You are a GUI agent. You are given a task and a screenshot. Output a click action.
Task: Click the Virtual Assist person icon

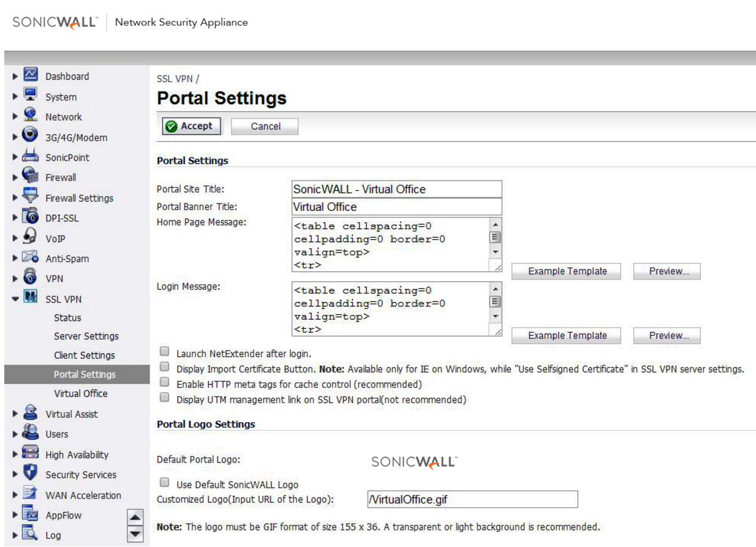tap(31, 413)
